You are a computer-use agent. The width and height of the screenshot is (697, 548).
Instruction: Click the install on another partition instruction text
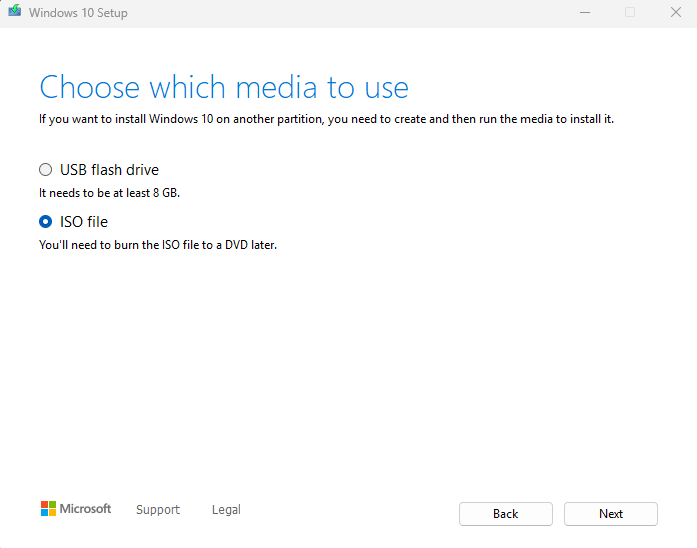coord(326,119)
